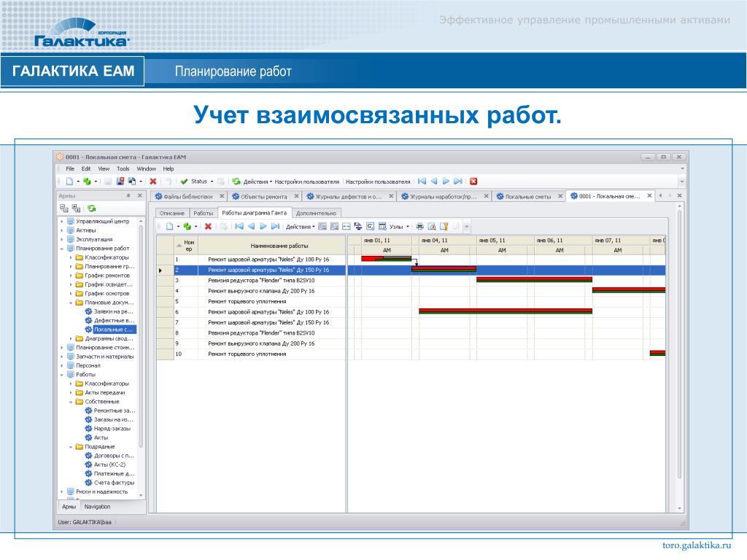The image size is (747, 560).
Task: Click the red delete X in main toolbar
Action: [153, 182]
